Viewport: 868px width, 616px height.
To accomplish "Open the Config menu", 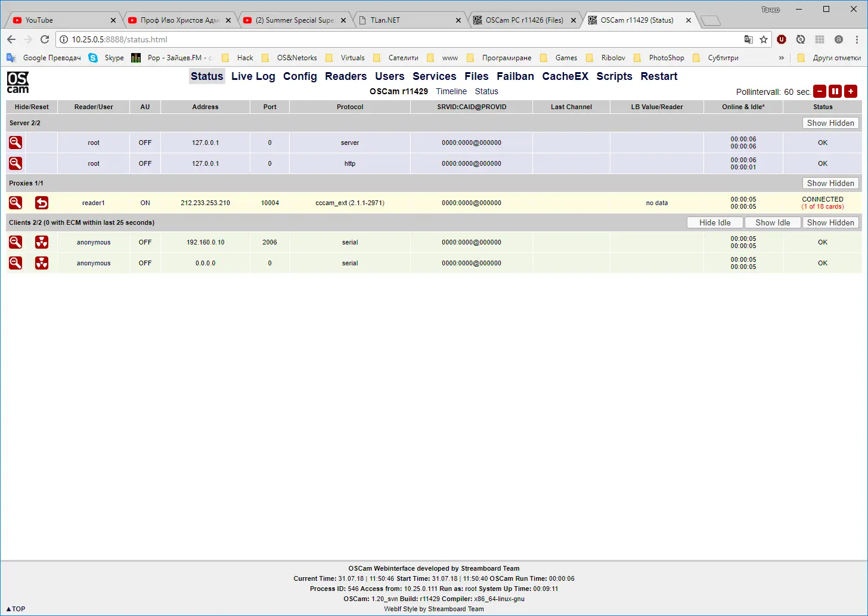I will 300,76.
